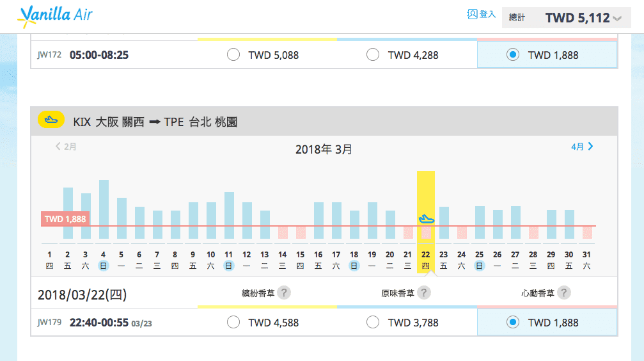This screenshot has width=644, height=361.
Task: Choose date 22 highlighted in calendar
Action: click(425, 260)
